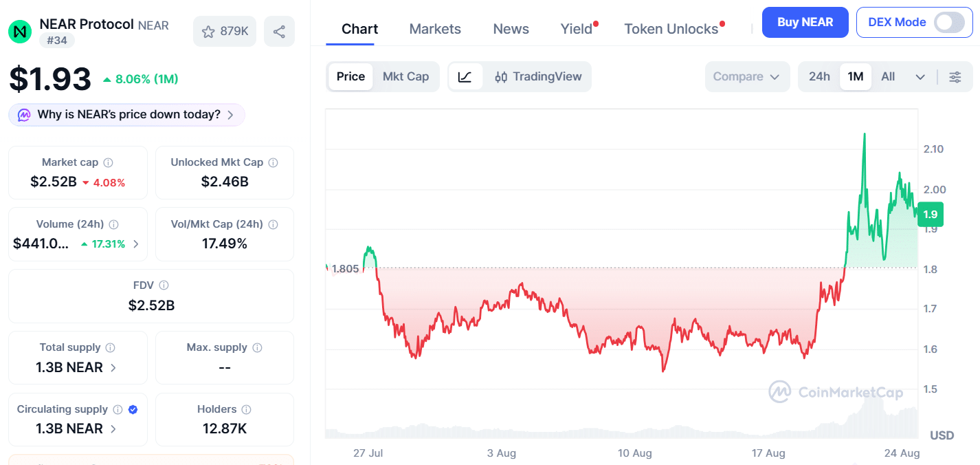980x465 pixels.
Task: Click the 17.31% volume change
Action: point(103,244)
